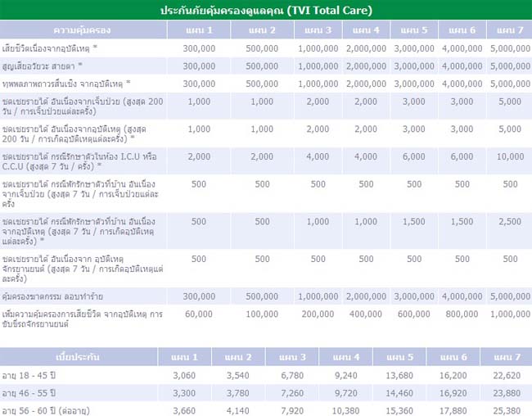Click the premium value '17,880'
The height and width of the screenshot is (416, 532).
[x=453, y=411]
